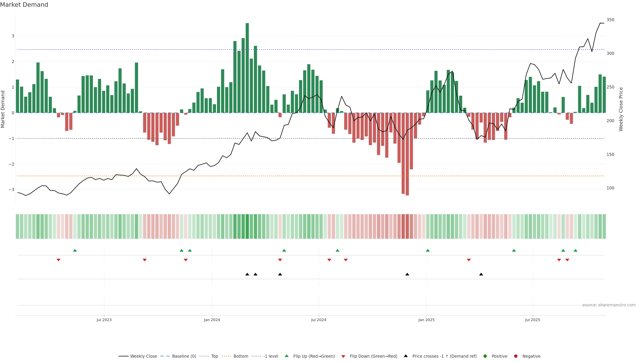The width and height of the screenshot is (644, 362).
Task: Click Flip Up green triangle legend icon
Action: pos(287,356)
